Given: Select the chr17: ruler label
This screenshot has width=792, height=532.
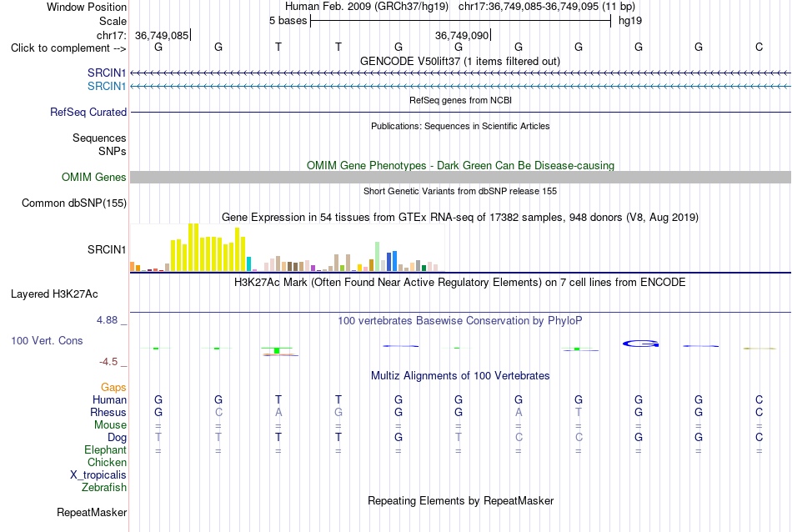Looking at the screenshot, I should (x=112, y=35).
